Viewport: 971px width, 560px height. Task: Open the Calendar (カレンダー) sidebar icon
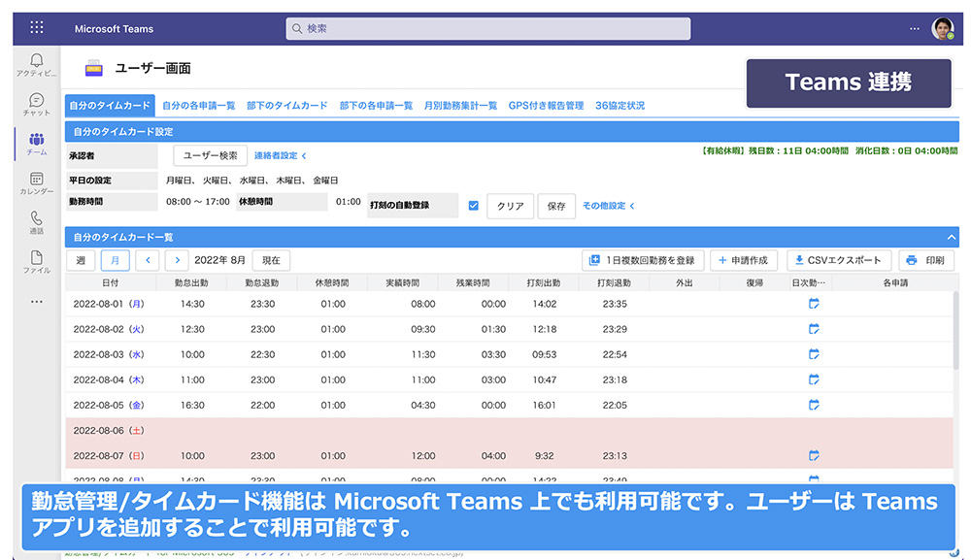(x=37, y=183)
